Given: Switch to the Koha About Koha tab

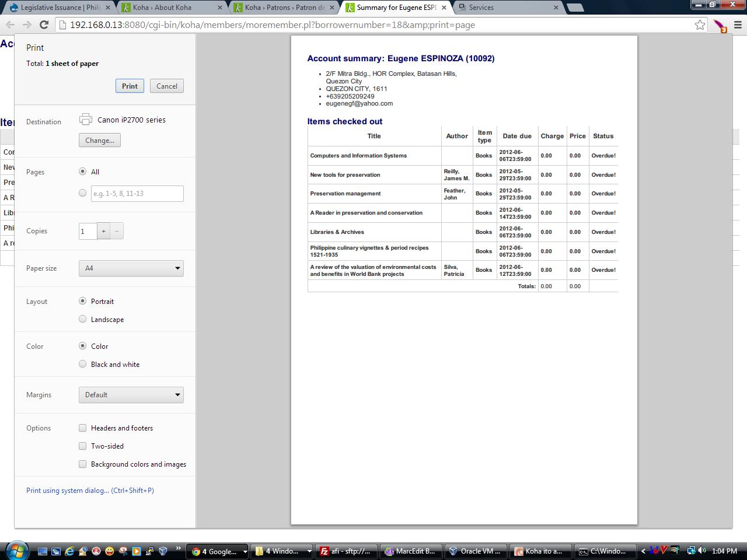Looking at the screenshot, I should coord(169,8).
